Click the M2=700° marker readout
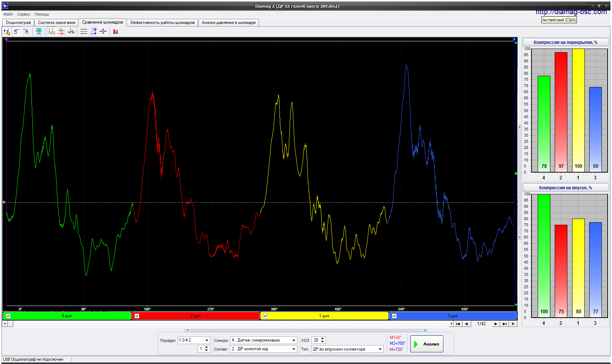 tap(397, 343)
